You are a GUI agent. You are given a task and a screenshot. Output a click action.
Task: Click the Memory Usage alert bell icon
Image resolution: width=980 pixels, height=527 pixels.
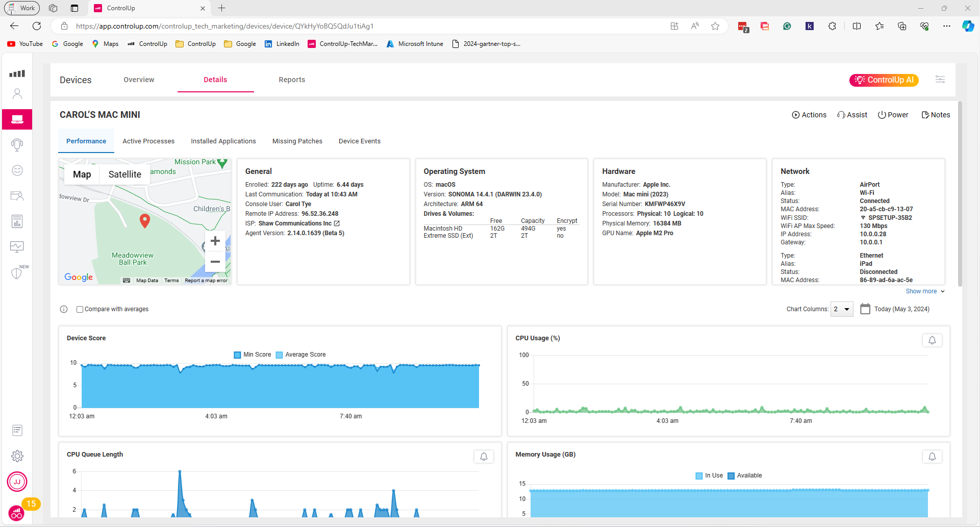pos(932,457)
